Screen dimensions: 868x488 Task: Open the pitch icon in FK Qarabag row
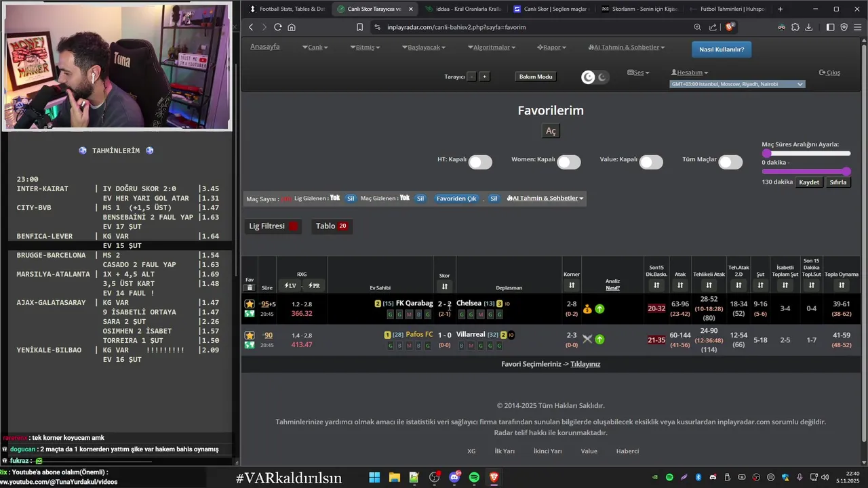[250, 314]
